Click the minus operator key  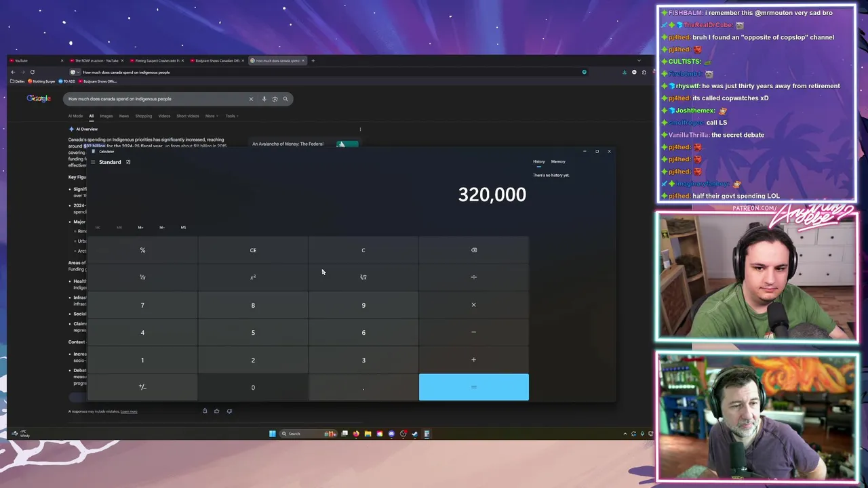(474, 332)
